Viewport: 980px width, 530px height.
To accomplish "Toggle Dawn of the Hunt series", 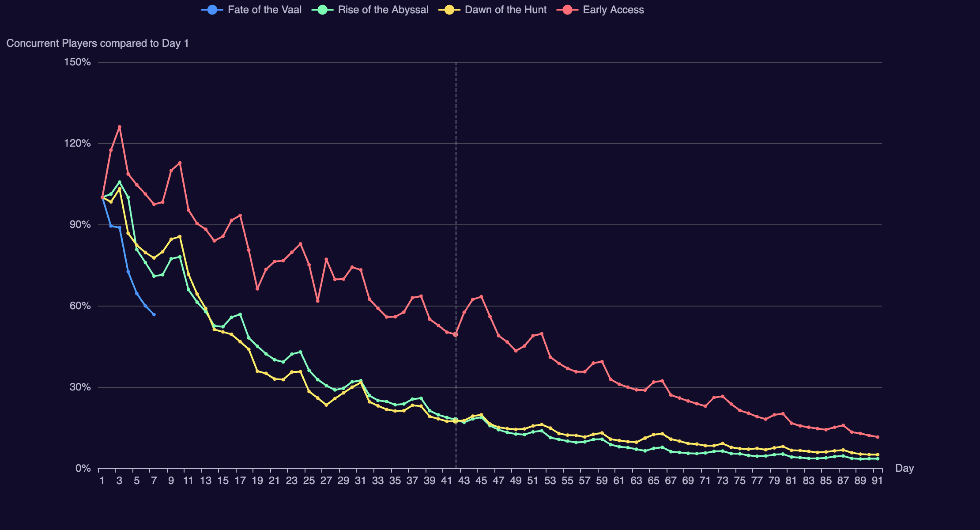I will (x=505, y=10).
